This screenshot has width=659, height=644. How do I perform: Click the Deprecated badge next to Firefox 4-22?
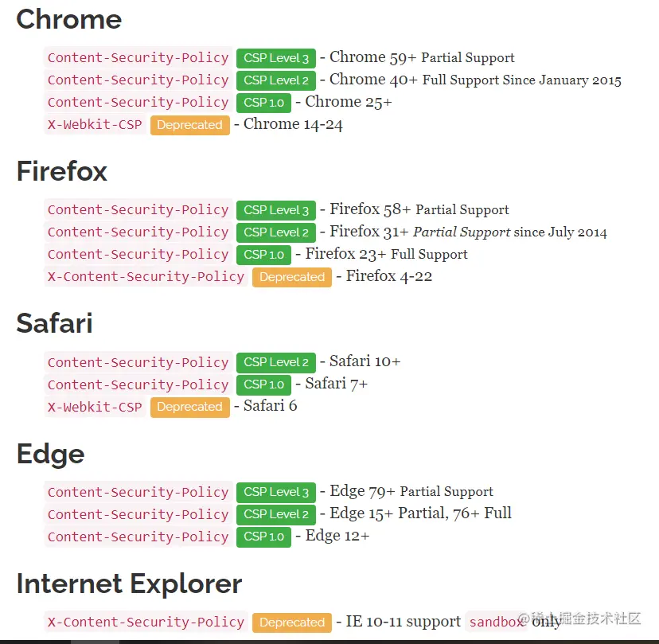point(291,277)
